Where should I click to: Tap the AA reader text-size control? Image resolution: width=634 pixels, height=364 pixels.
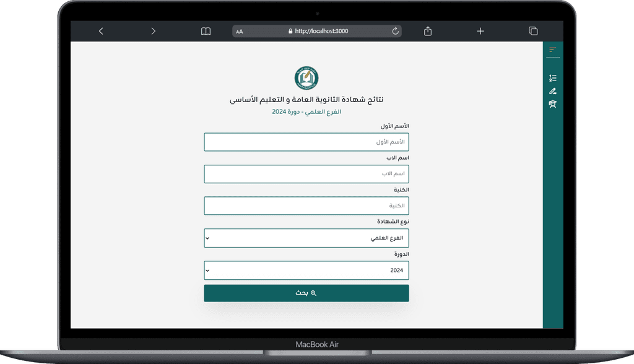click(x=240, y=32)
